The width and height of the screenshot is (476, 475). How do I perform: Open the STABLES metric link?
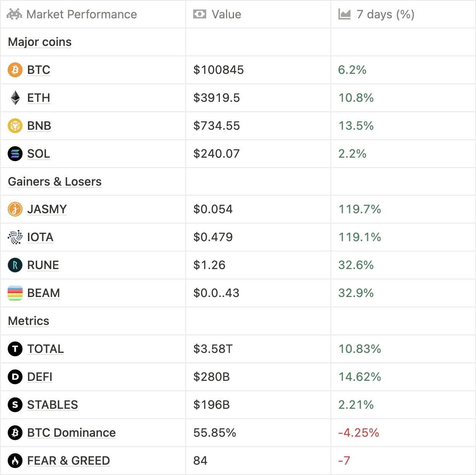(x=52, y=405)
